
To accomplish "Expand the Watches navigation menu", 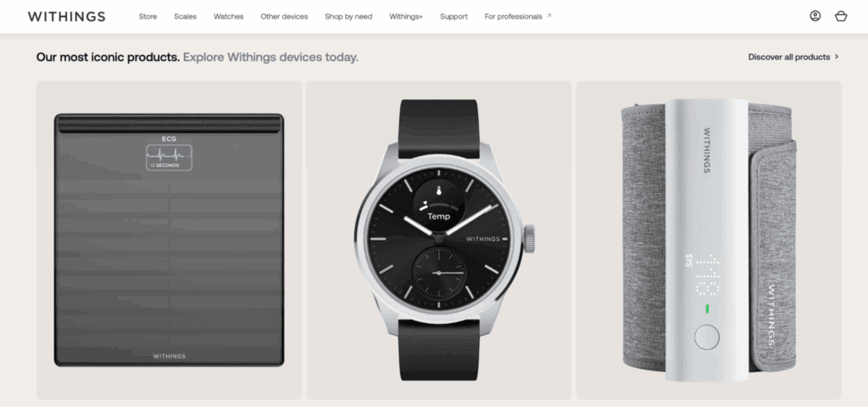I will click(229, 17).
